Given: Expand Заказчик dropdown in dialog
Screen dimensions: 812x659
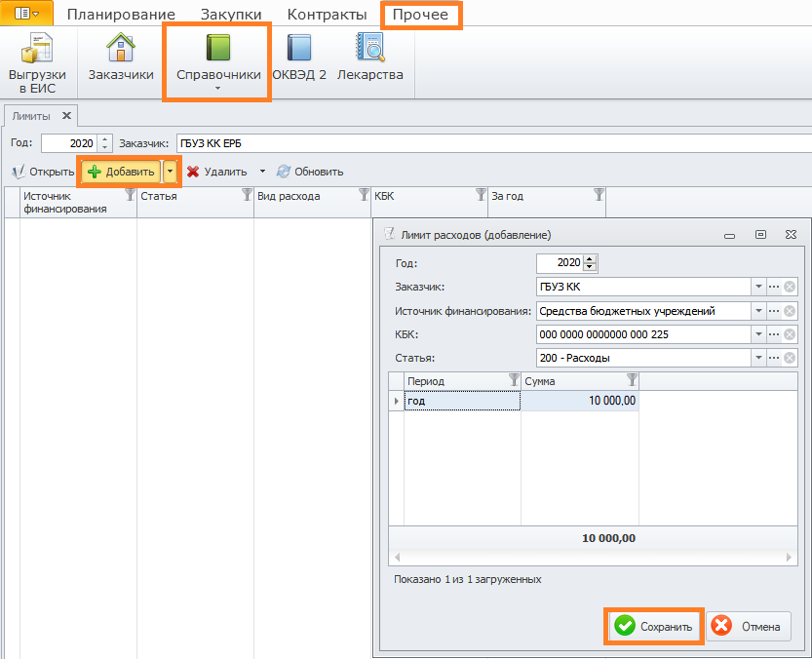Looking at the screenshot, I should (x=758, y=287).
